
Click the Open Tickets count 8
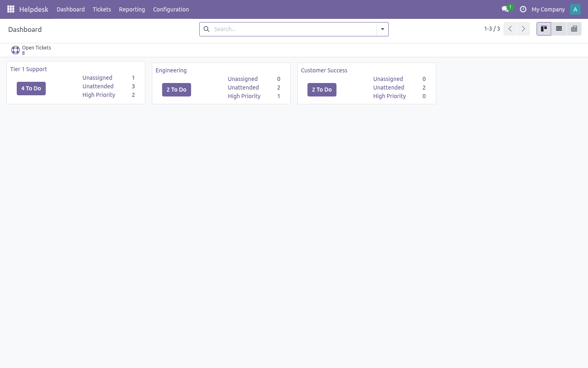click(x=23, y=53)
